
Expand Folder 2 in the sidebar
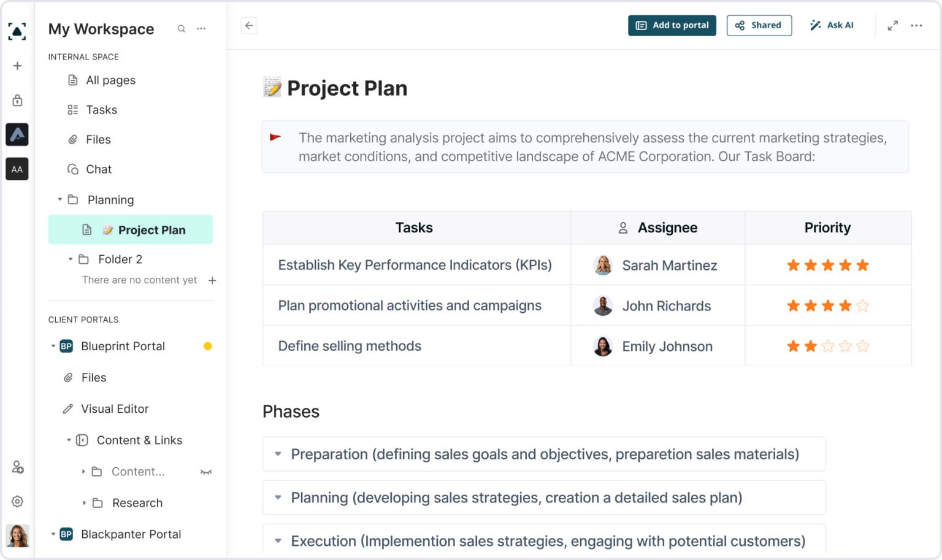(69, 259)
